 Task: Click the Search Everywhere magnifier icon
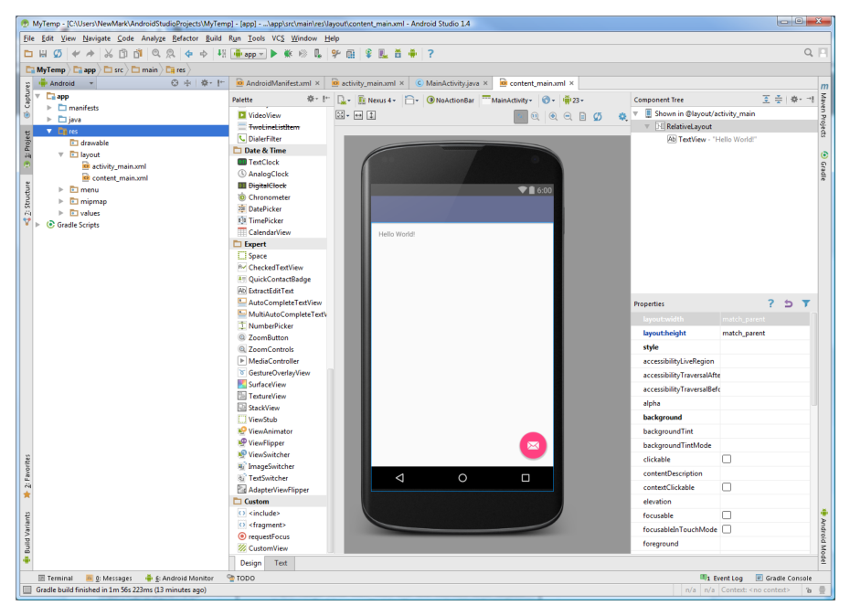[x=808, y=53]
